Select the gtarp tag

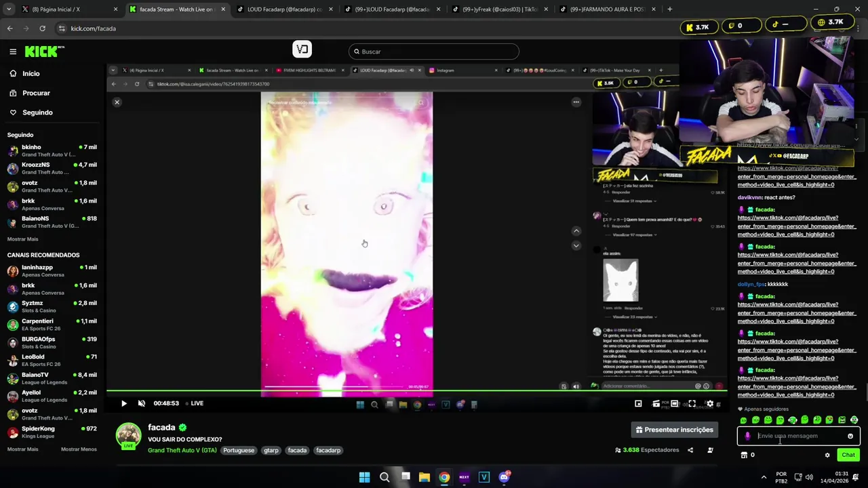tap(271, 450)
